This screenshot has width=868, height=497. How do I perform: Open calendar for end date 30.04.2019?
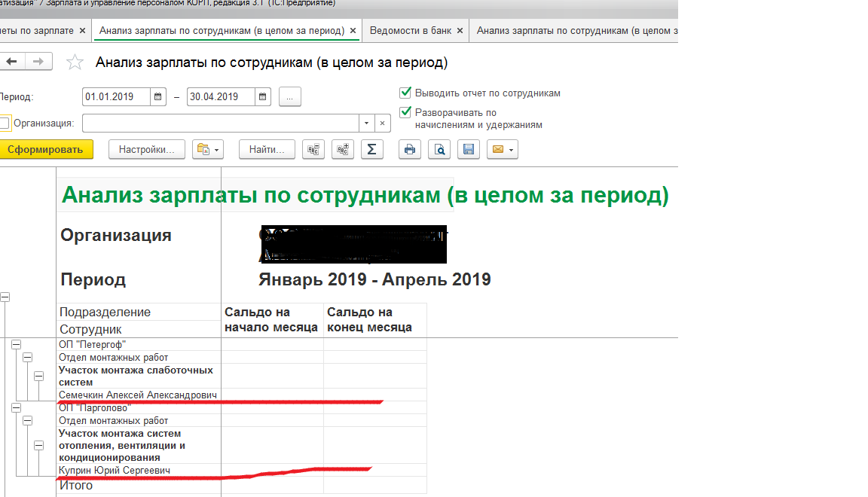[262, 97]
